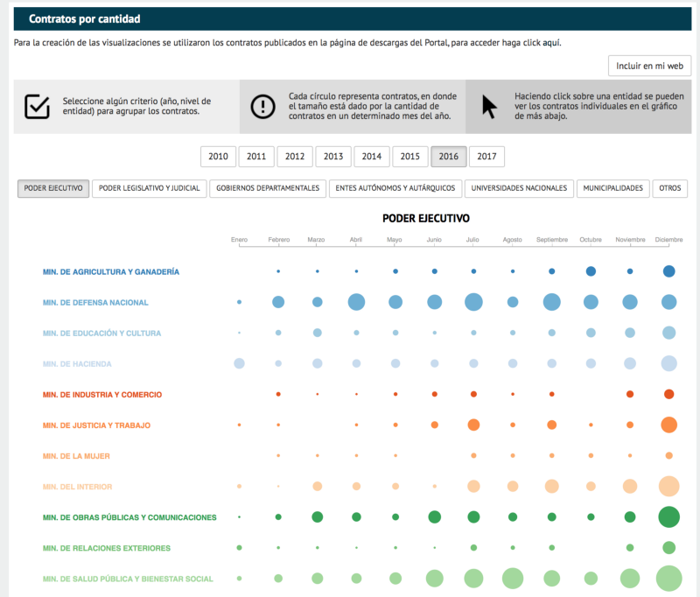Click Obras Públicas December circle
The width and height of the screenshot is (700, 597).
[669, 516]
